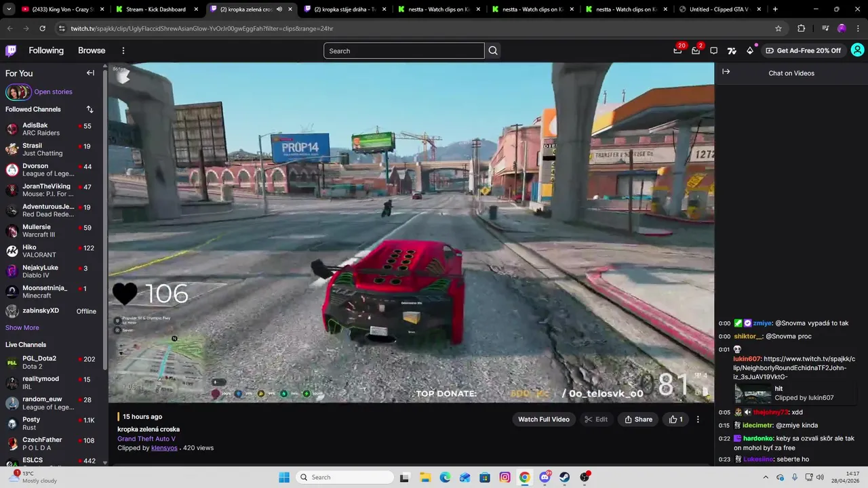This screenshot has width=868, height=488.
Task: Click username hardonko in chat
Action: pos(758,439)
